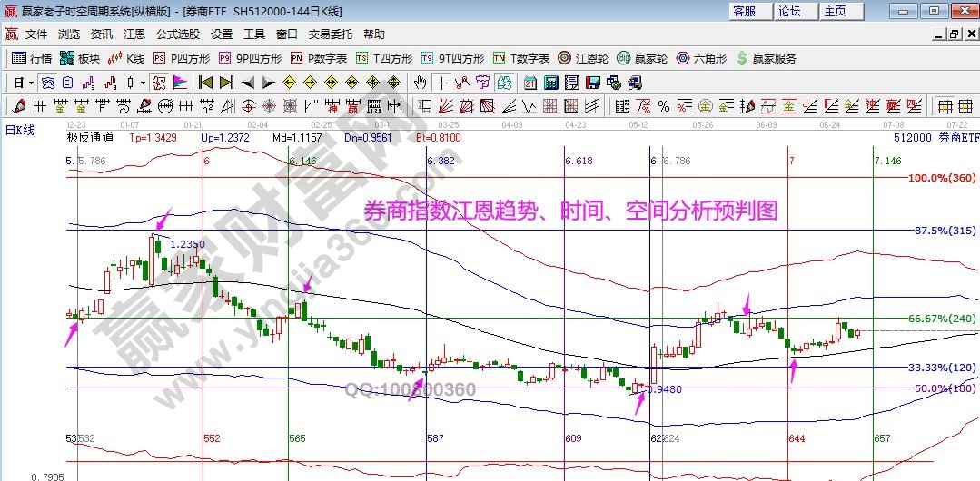
Task: Select the n² time lines tool
Action: coord(206,105)
